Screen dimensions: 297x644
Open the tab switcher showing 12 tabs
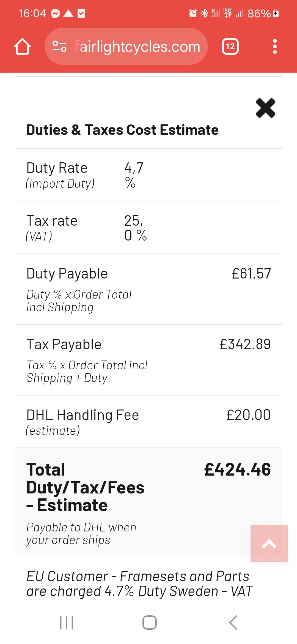230,47
